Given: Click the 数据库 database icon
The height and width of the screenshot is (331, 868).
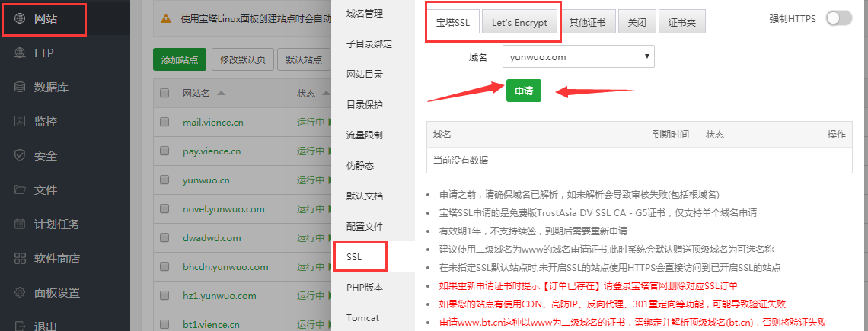Looking at the screenshot, I should point(20,88).
